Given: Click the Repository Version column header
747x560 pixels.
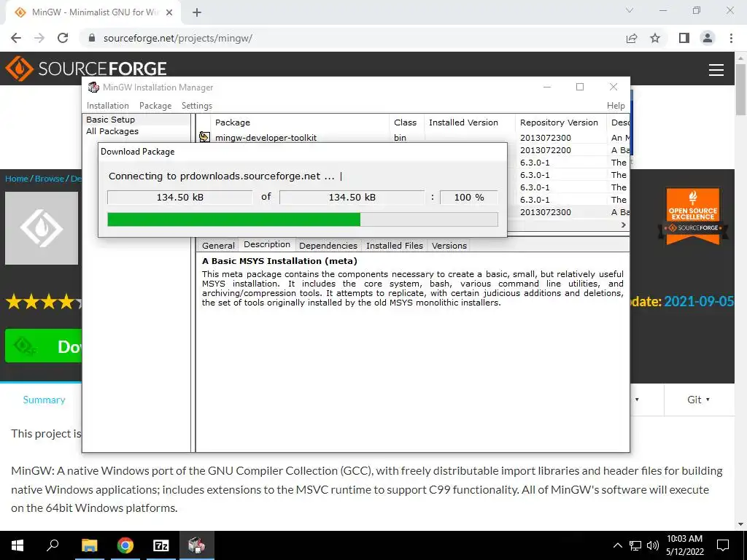Looking at the screenshot, I should tap(560, 122).
